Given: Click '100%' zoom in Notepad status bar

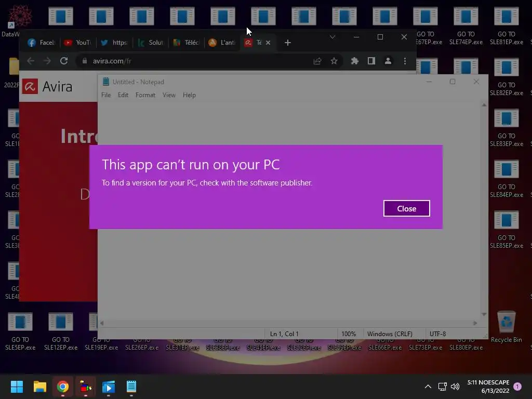Looking at the screenshot, I should pos(349,334).
